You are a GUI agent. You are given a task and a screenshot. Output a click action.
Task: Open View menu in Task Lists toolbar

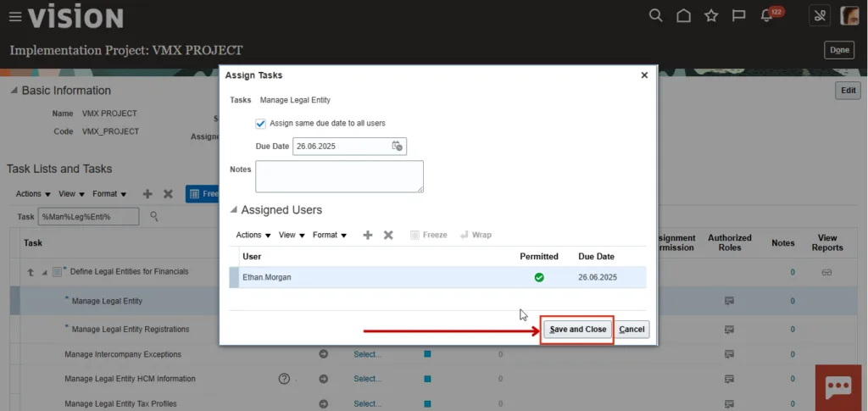(71, 194)
